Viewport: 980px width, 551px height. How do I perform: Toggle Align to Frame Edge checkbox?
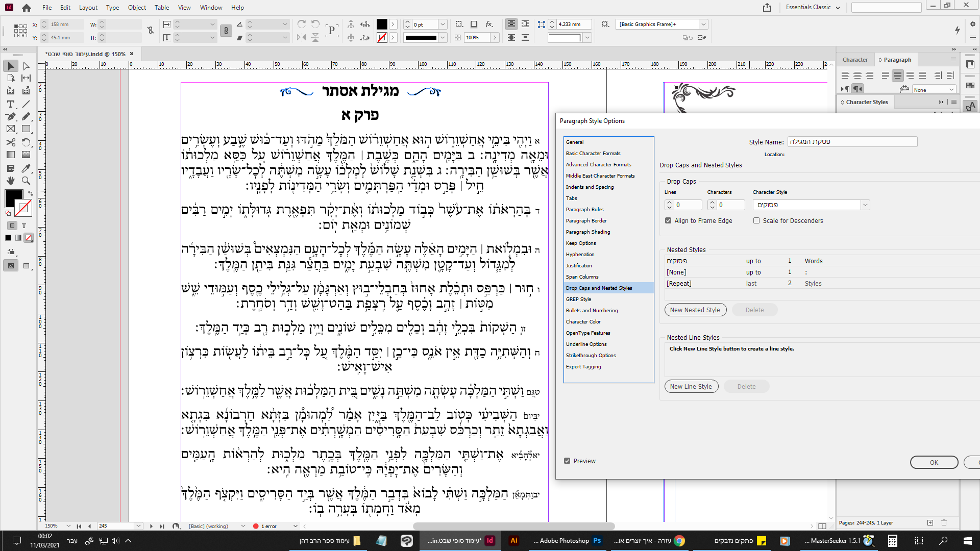point(668,220)
